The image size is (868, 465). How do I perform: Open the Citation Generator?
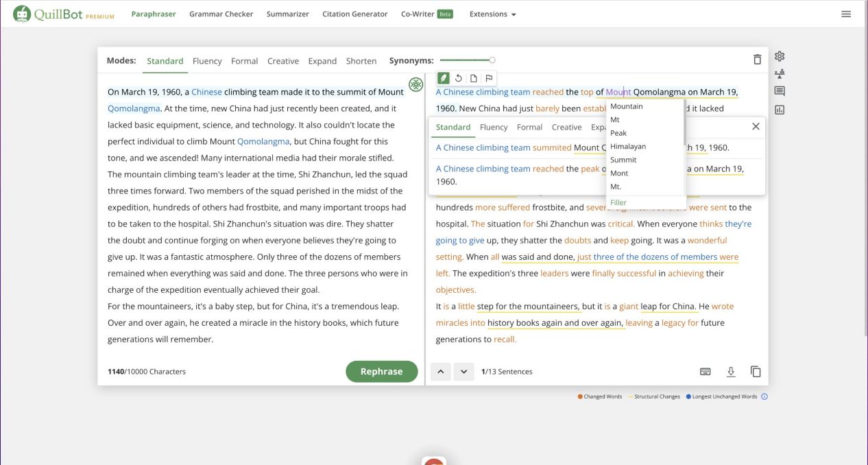pos(354,14)
